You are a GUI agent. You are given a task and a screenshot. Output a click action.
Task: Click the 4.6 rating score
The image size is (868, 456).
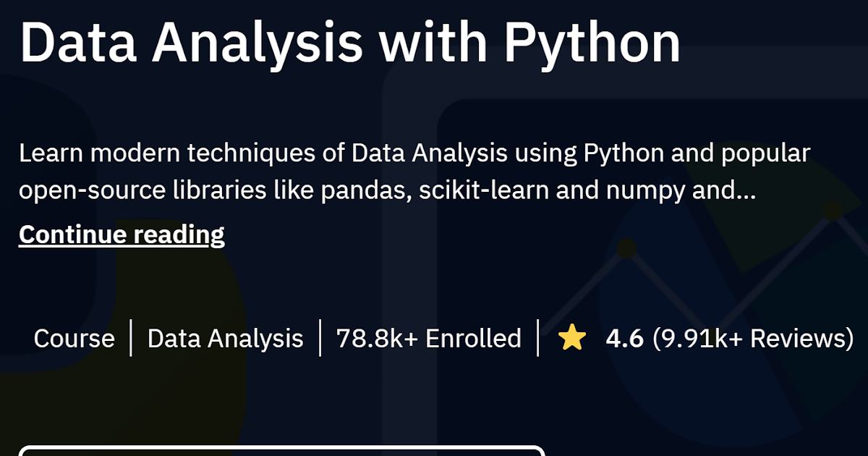[624, 338]
